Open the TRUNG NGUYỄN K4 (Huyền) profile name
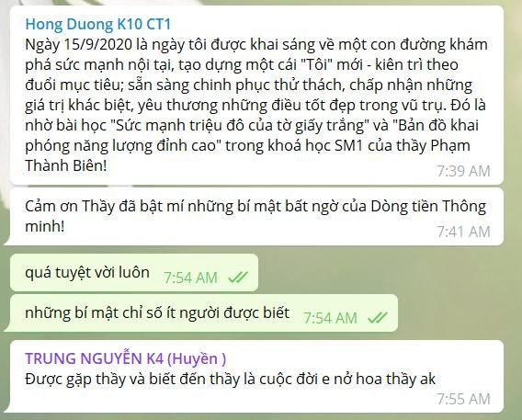The image size is (522, 420). [x=126, y=358]
